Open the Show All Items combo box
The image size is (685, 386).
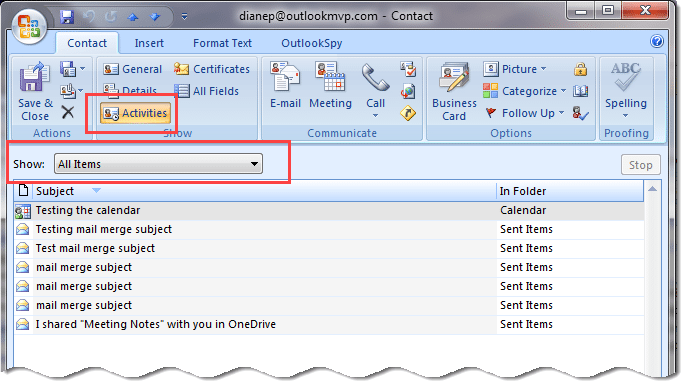(x=158, y=164)
